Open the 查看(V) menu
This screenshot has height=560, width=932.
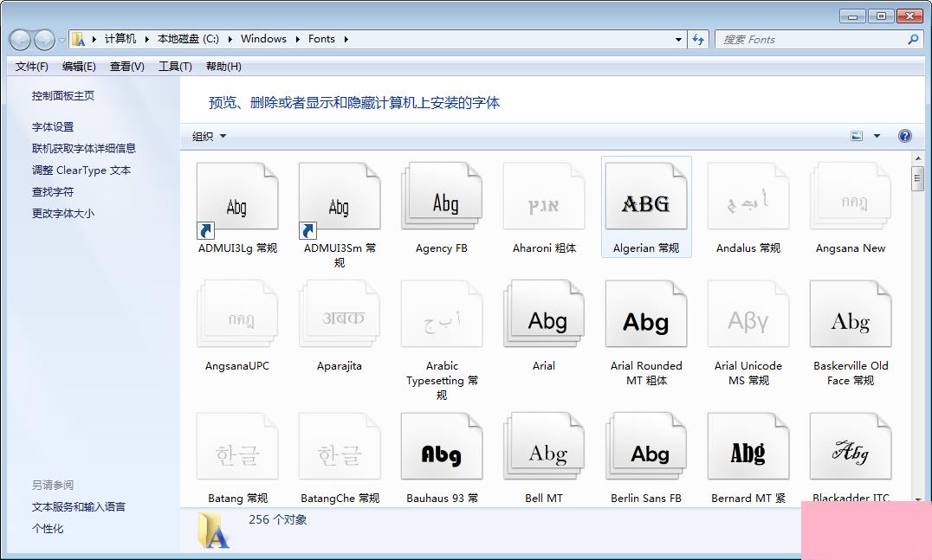click(127, 67)
